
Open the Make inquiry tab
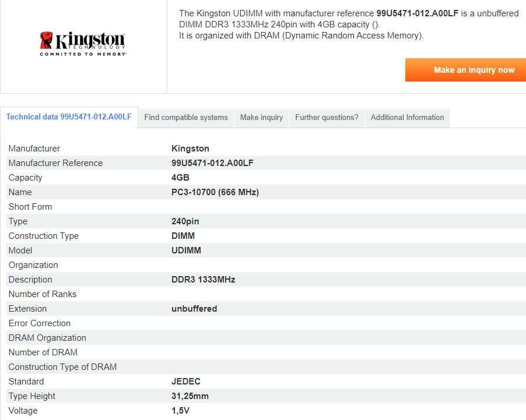click(261, 118)
